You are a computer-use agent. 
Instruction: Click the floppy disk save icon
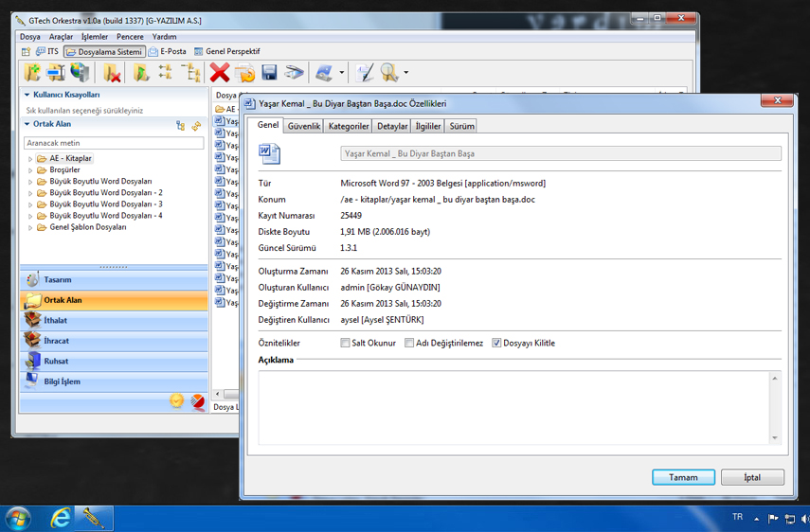269,73
